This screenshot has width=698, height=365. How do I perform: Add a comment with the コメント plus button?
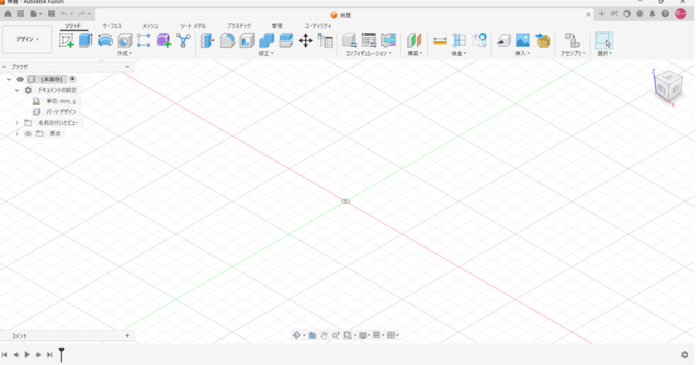point(127,336)
